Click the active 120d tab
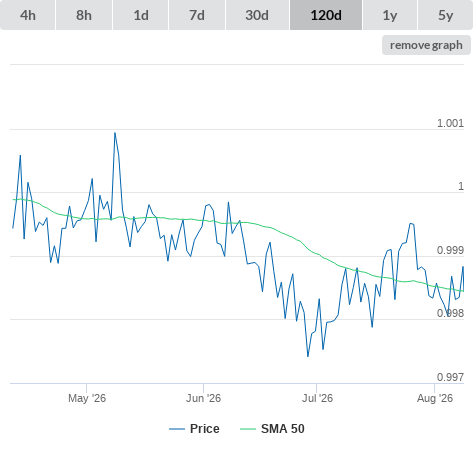Viewport: 474px width, 455px height. [x=326, y=15]
